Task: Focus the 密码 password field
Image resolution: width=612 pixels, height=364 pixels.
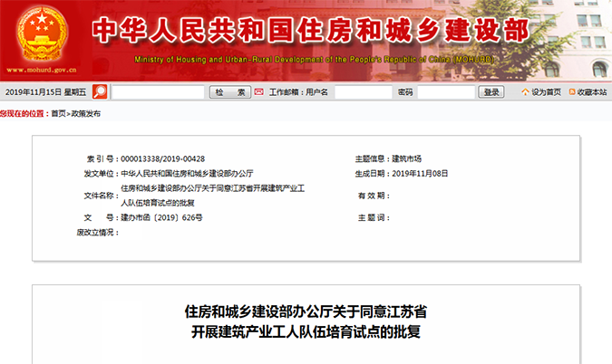Action: 446,92
